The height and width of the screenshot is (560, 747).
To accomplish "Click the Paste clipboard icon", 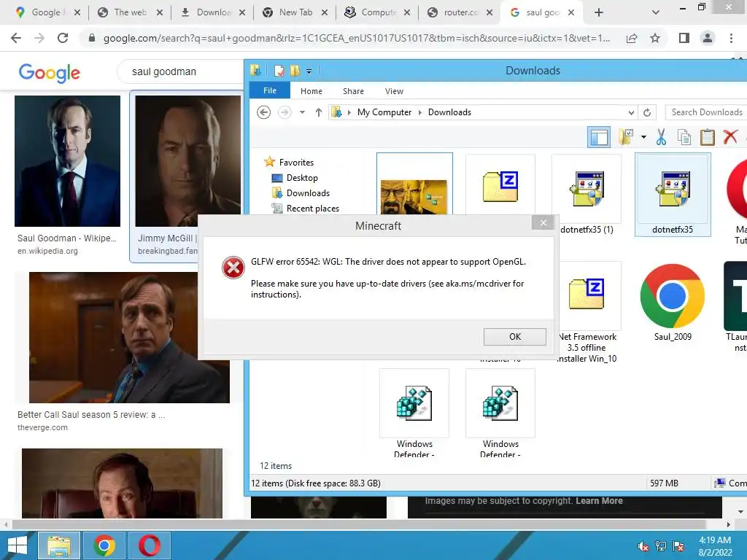I will click(708, 137).
